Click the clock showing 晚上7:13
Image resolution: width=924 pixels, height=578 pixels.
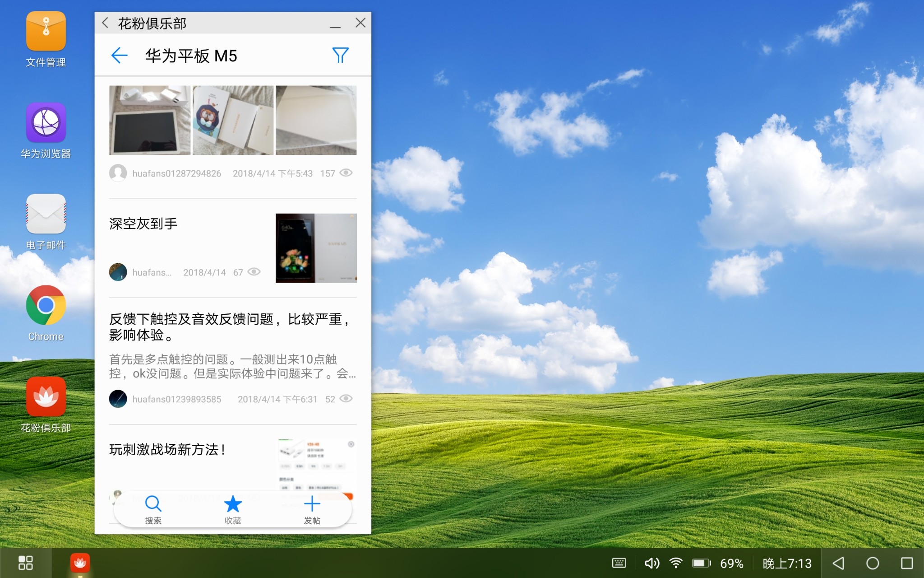pos(787,564)
